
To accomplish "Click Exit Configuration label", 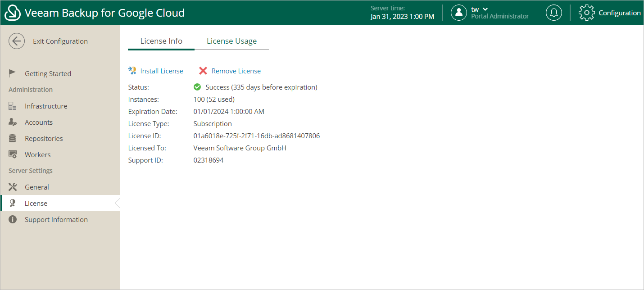I will (x=60, y=41).
